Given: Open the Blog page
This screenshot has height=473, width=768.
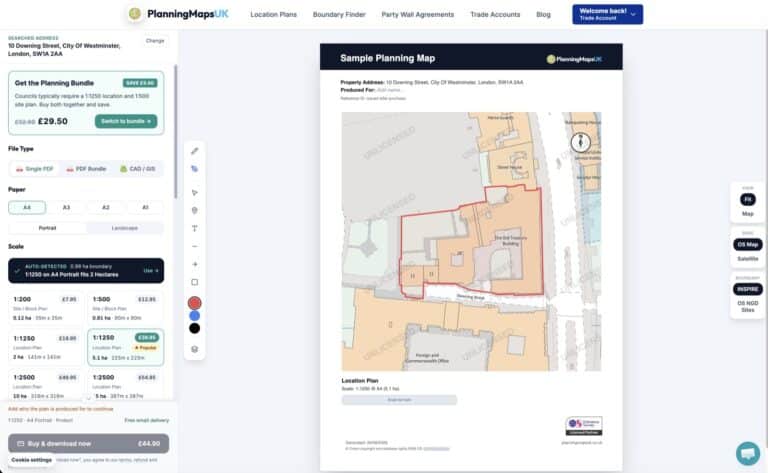Looking at the screenshot, I should point(543,15).
